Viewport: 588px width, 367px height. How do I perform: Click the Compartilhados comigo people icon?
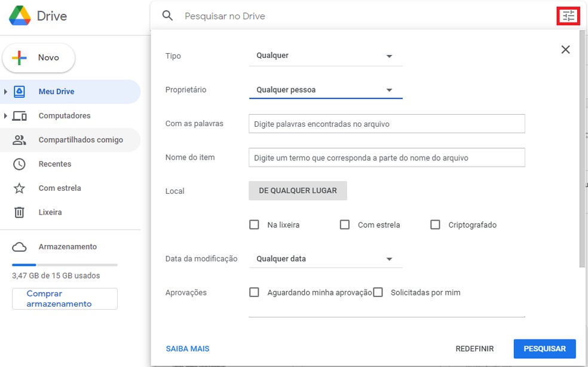tap(19, 140)
